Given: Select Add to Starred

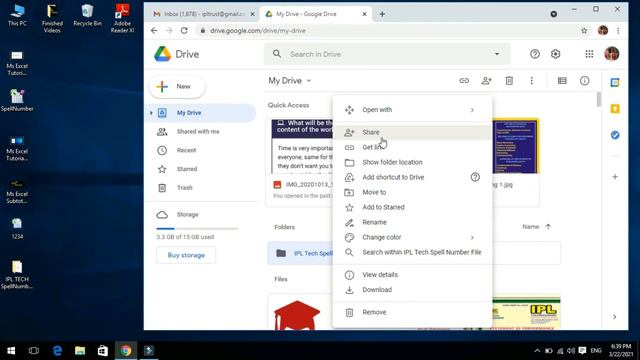Looking at the screenshot, I should point(412,207).
